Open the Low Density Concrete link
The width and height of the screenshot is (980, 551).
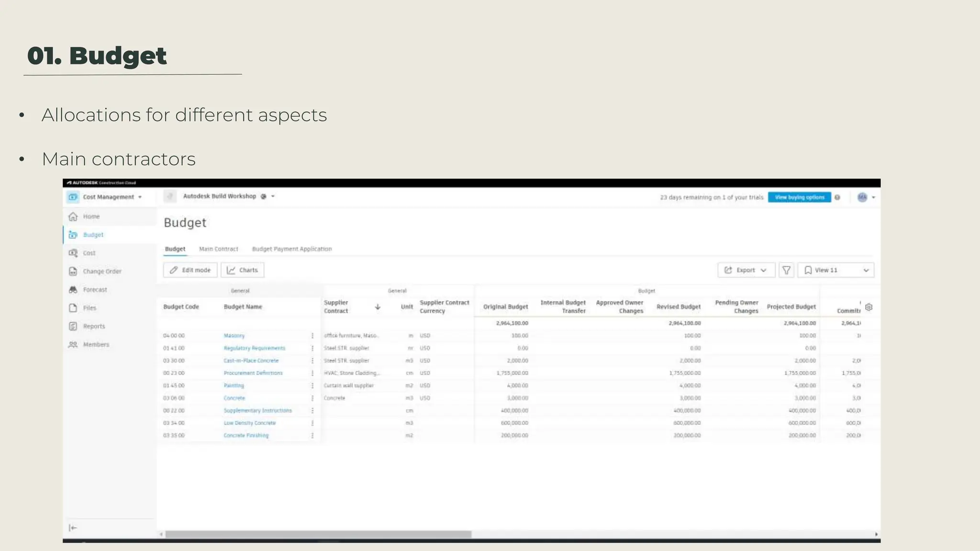click(x=249, y=423)
